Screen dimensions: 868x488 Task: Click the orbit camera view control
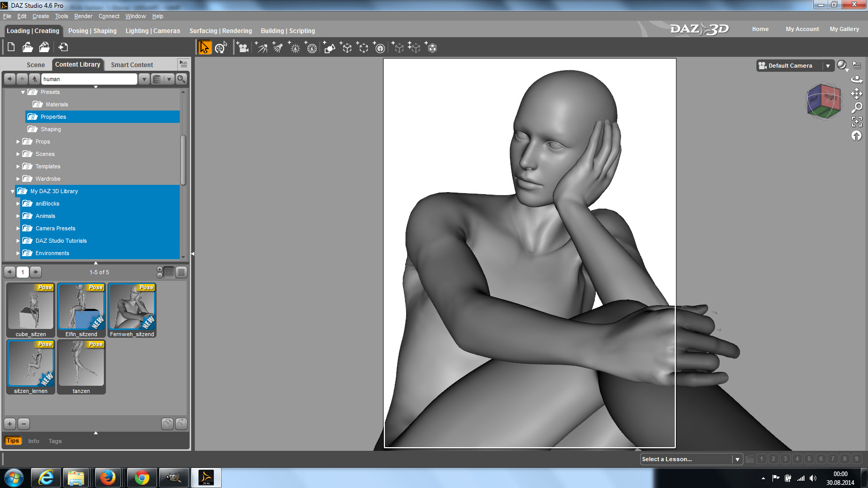[856, 80]
